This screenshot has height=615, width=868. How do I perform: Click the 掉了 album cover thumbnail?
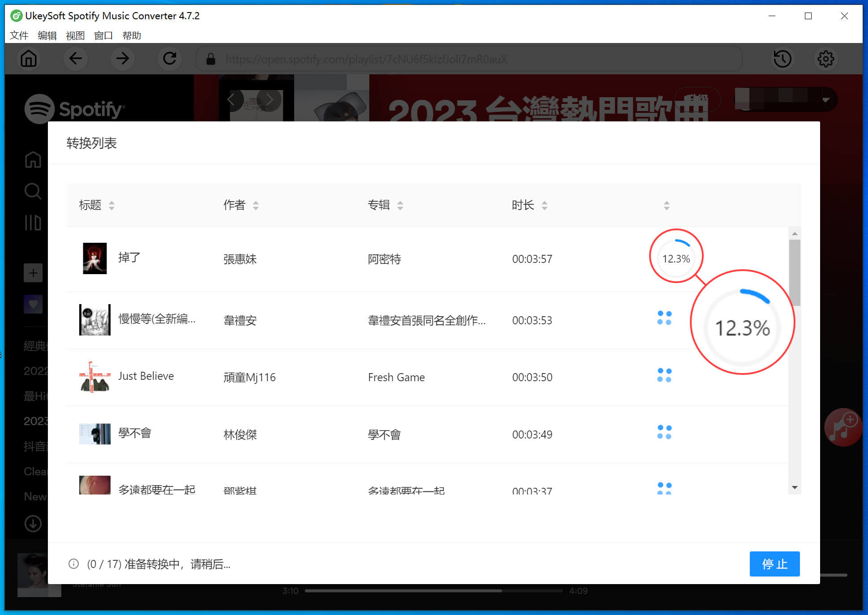[95, 258]
